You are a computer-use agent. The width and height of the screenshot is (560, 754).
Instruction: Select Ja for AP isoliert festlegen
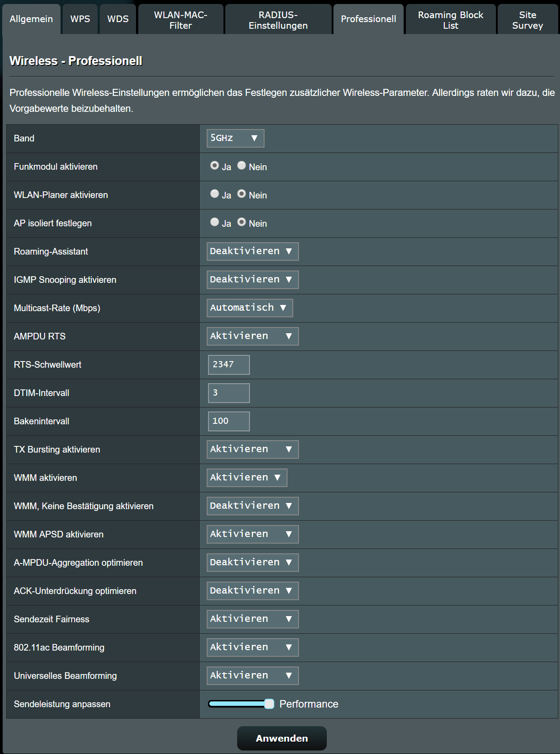point(215,222)
